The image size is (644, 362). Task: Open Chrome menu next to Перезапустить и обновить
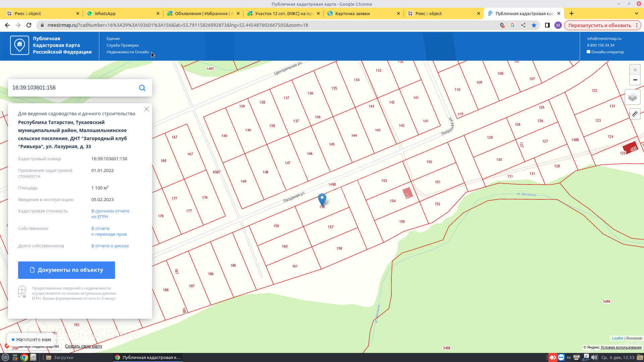[x=637, y=25]
